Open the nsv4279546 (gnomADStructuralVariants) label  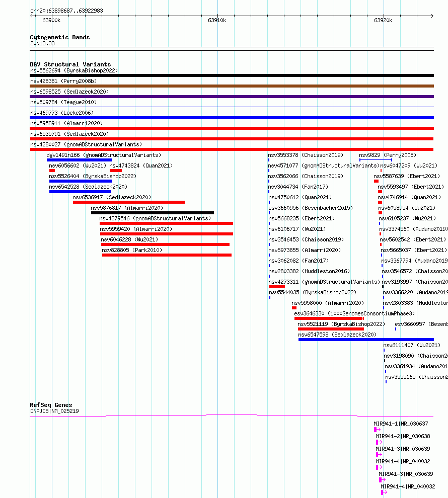(155, 218)
